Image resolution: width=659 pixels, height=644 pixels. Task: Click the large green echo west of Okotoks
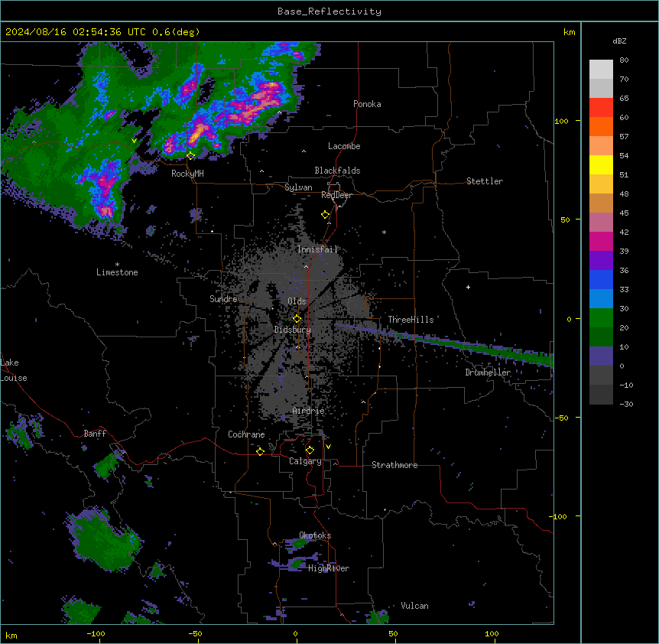pos(105,540)
